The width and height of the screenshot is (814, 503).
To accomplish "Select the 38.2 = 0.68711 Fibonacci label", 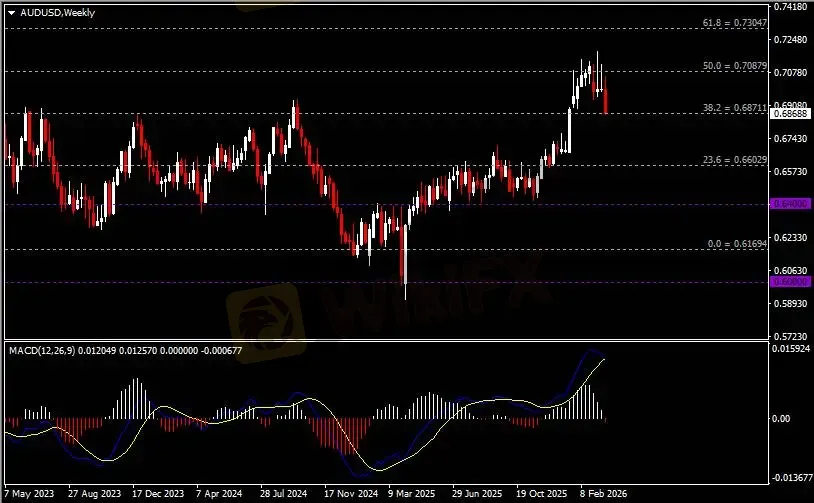I will pos(732,107).
